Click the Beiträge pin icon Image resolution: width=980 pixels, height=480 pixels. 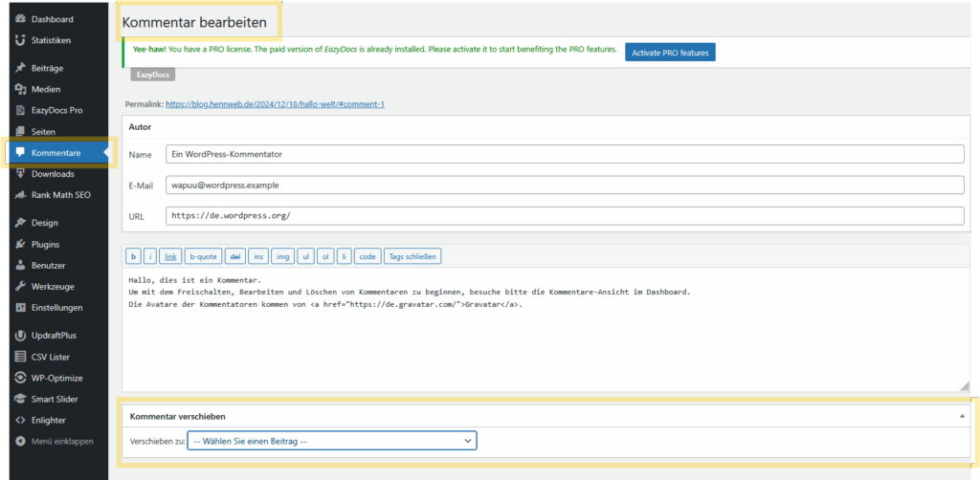[20, 69]
